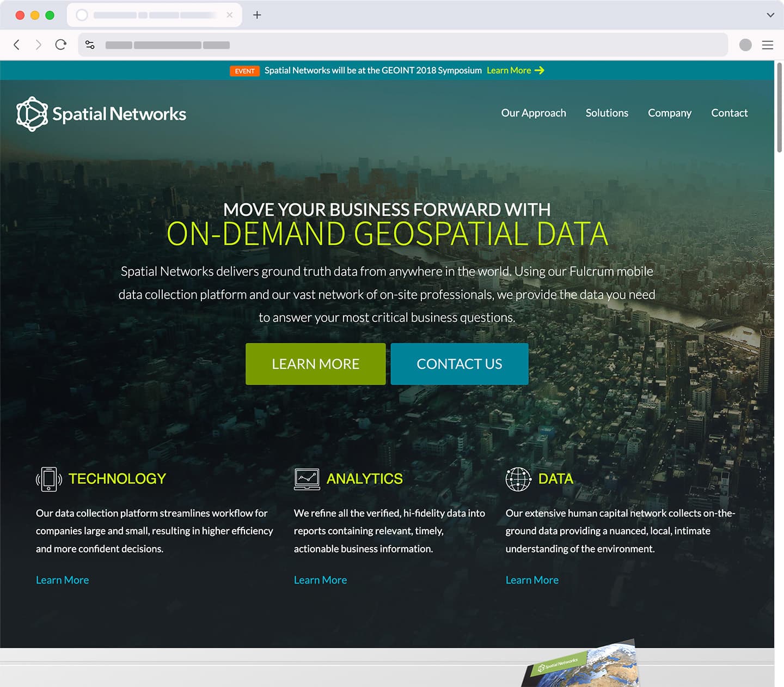Click Learn More in the GEOINT banner
The image size is (784, 687).
(x=509, y=70)
